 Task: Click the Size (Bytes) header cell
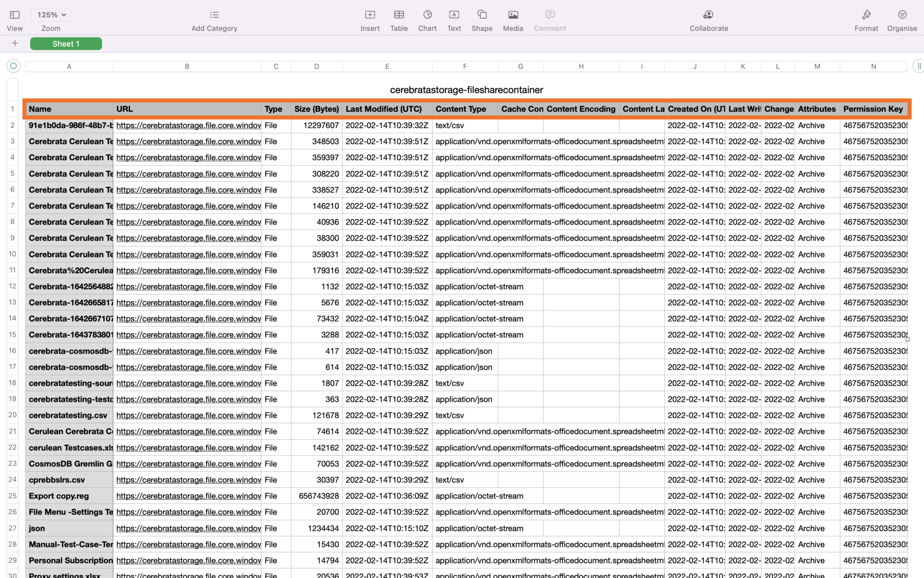[x=317, y=109]
